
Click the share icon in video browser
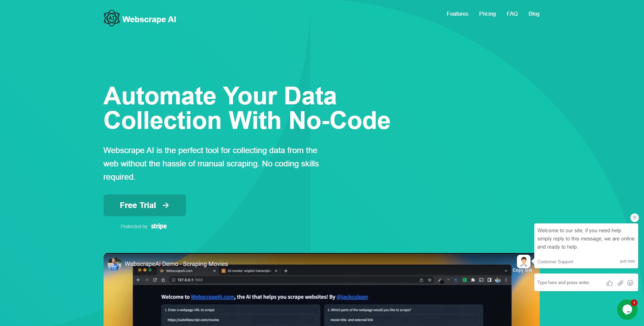click(x=421, y=280)
